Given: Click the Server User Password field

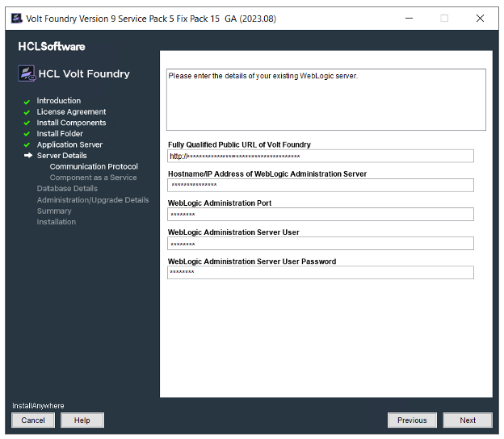Looking at the screenshot, I should [x=321, y=272].
